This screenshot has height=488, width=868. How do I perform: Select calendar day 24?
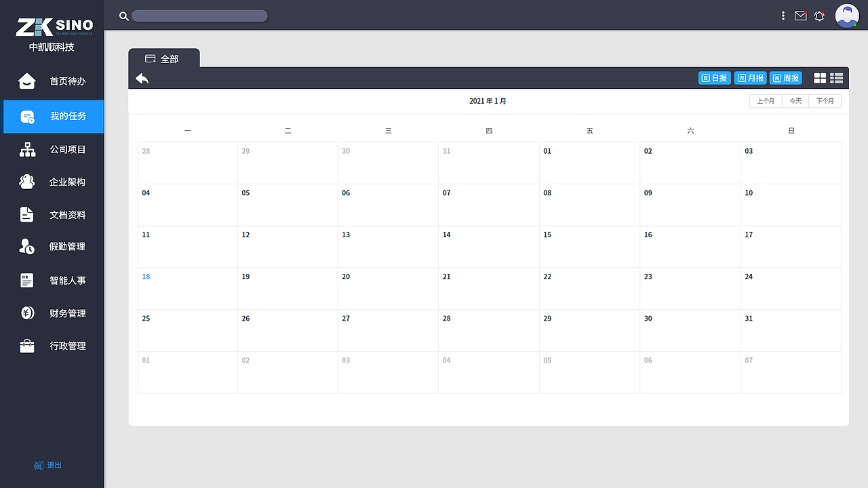pyautogui.click(x=791, y=289)
